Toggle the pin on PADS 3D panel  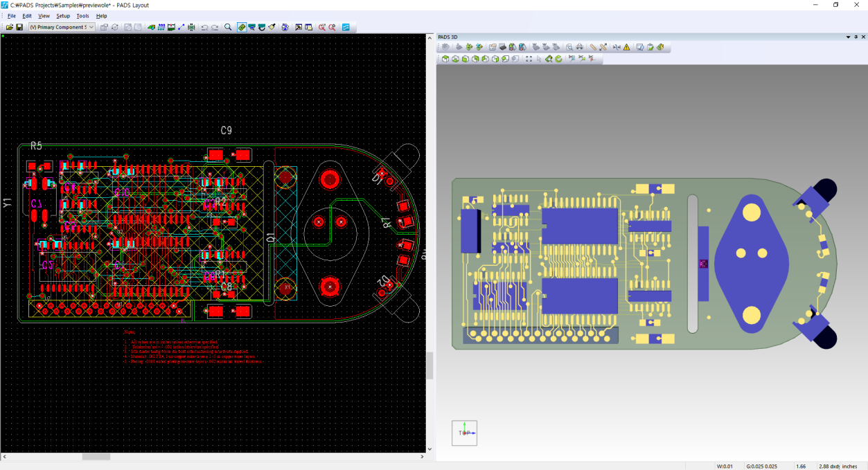pos(856,37)
